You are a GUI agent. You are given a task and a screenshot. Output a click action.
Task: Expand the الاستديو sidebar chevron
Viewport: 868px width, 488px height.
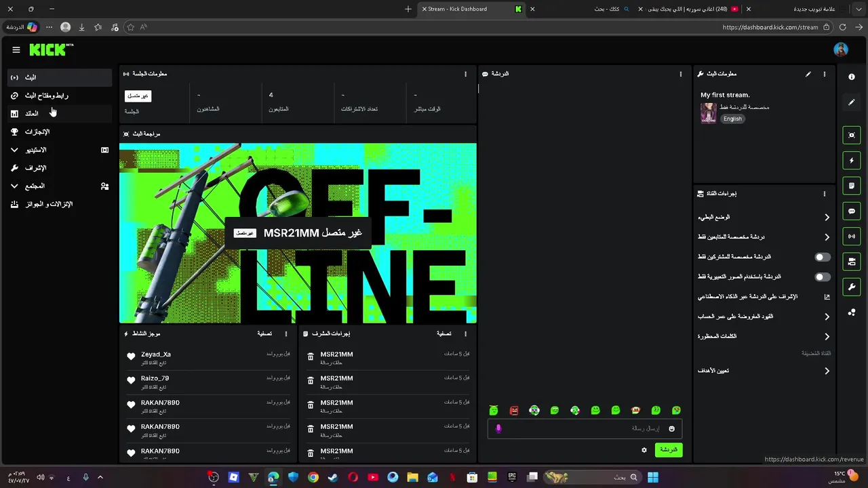[x=14, y=150]
